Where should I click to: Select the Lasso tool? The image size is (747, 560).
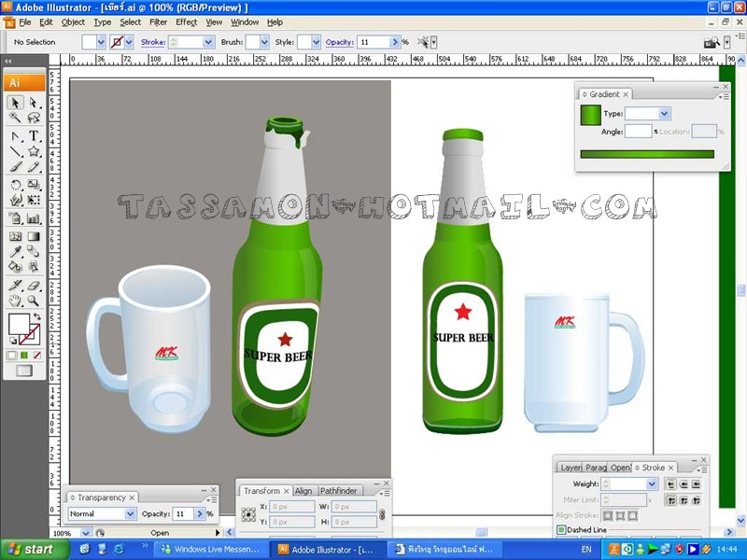[x=34, y=118]
